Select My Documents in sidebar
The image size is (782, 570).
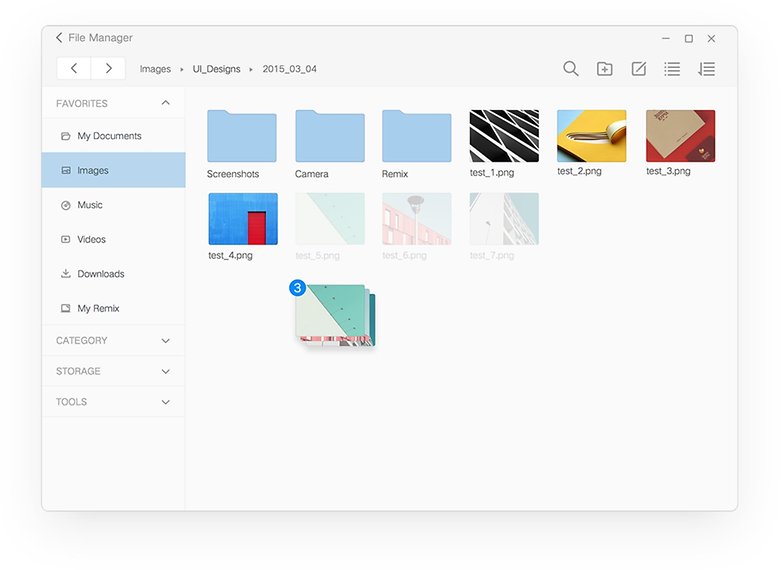(x=114, y=136)
